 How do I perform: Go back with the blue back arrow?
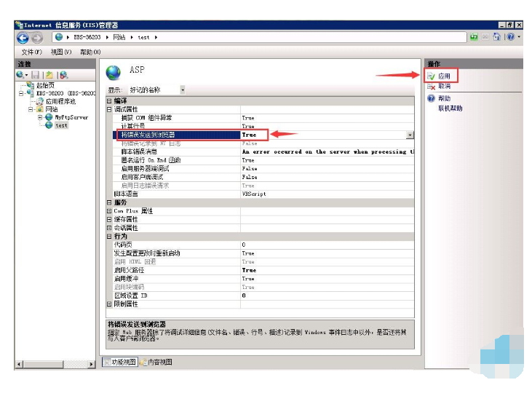pyautogui.click(x=23, y=38)
